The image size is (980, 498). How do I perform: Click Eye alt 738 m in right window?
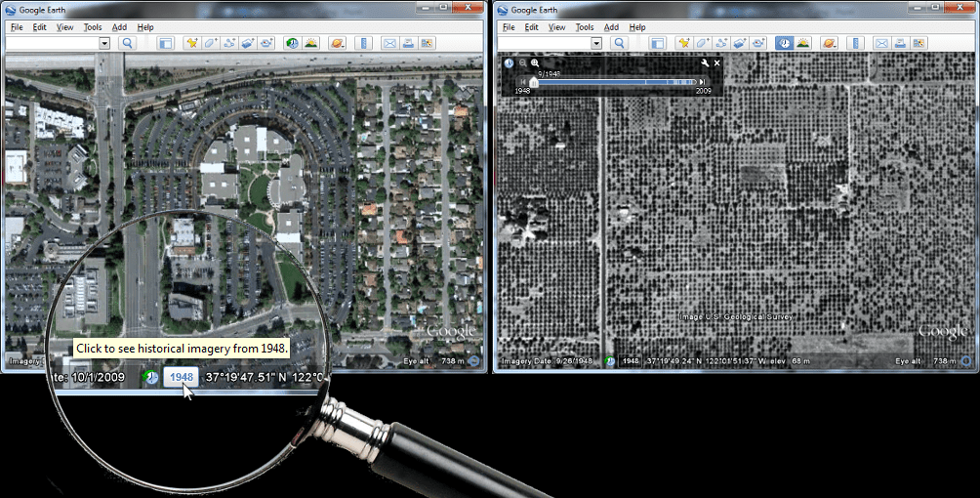[x=924, y=361]
